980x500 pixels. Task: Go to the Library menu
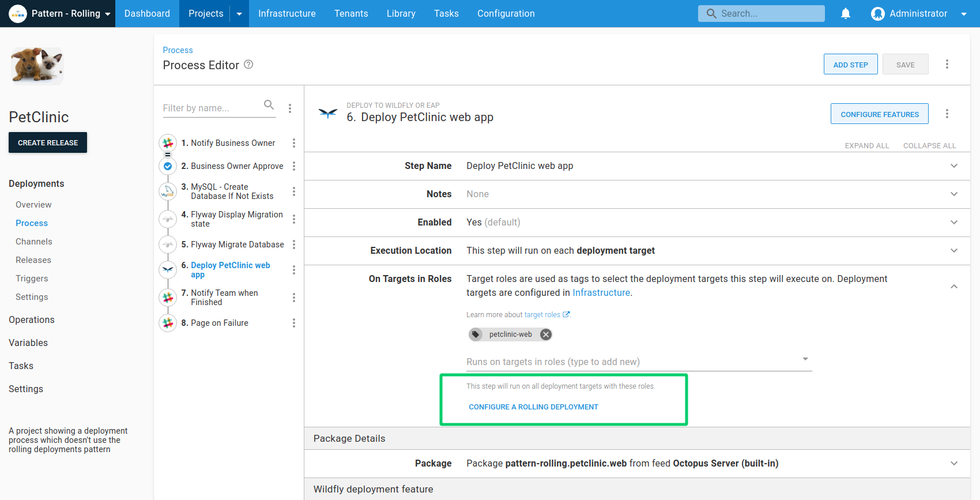[401, 14]
